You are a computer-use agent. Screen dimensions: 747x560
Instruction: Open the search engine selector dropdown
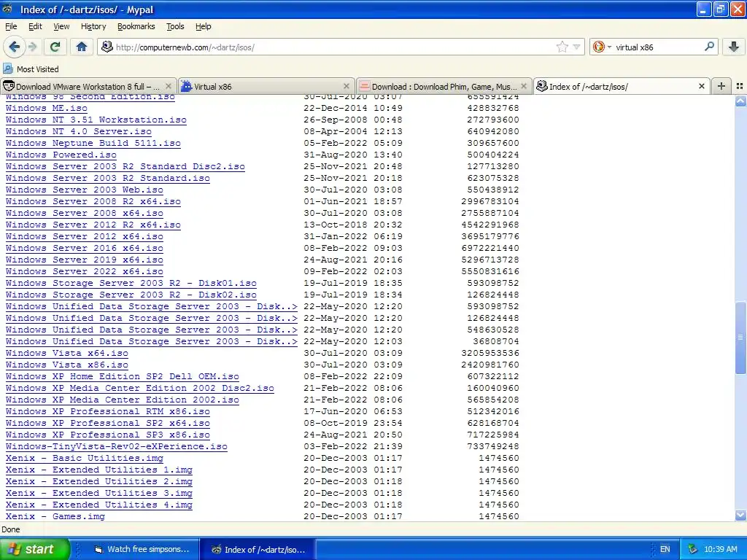point(602,47)
